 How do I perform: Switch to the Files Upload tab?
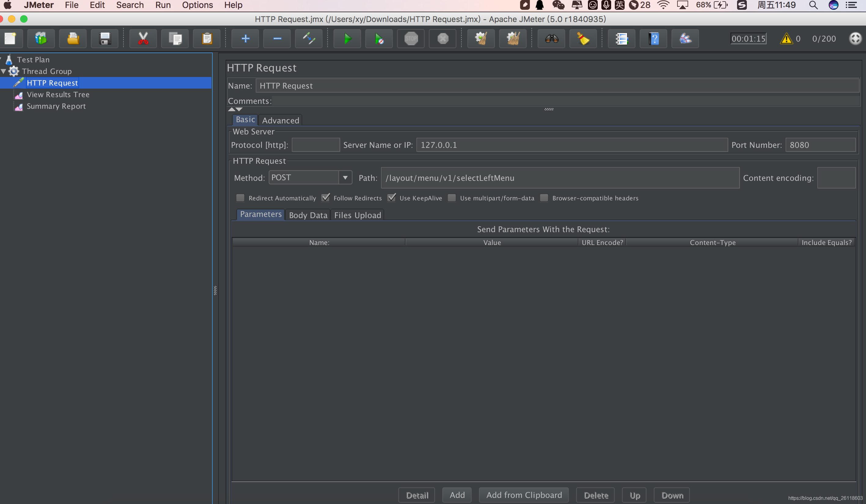click(358, 215)
